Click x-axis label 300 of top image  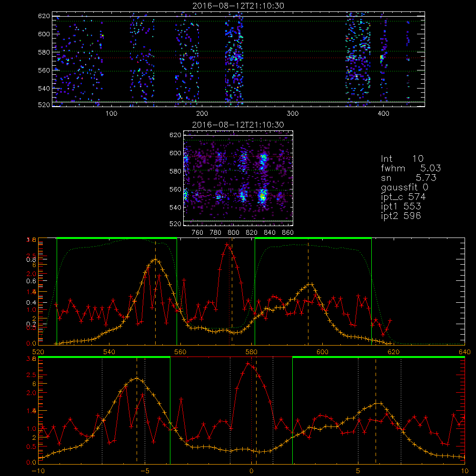[293, 114]
